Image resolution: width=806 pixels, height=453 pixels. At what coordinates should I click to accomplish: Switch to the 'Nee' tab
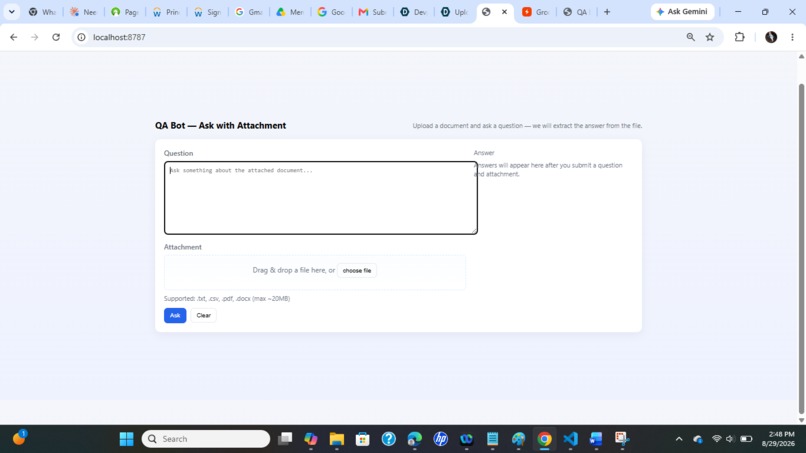[83, 12]
